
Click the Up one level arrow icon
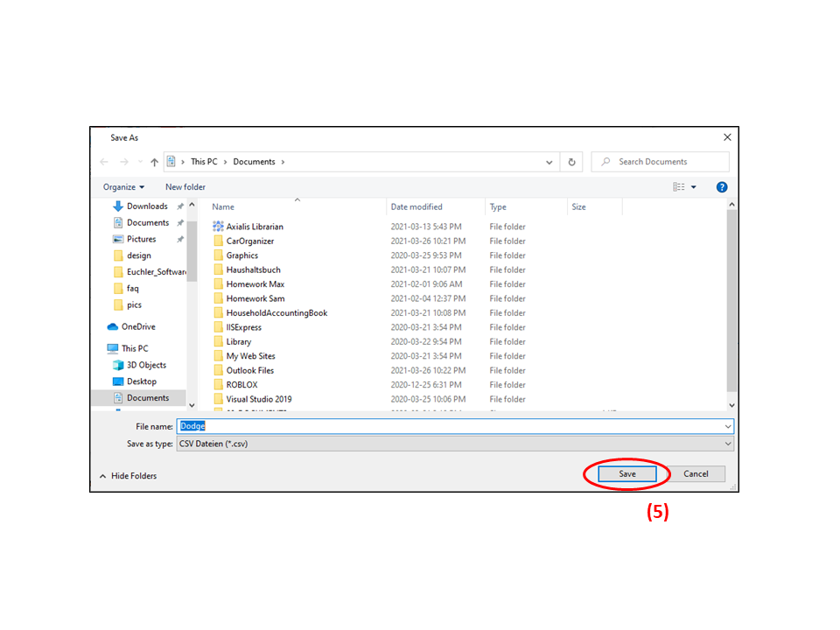155,162
